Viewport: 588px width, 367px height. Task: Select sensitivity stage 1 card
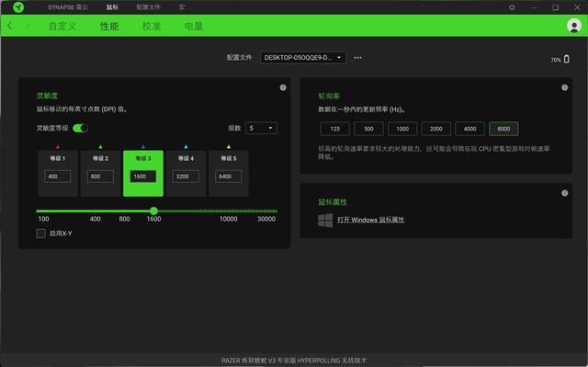click(x=58, y=173)
